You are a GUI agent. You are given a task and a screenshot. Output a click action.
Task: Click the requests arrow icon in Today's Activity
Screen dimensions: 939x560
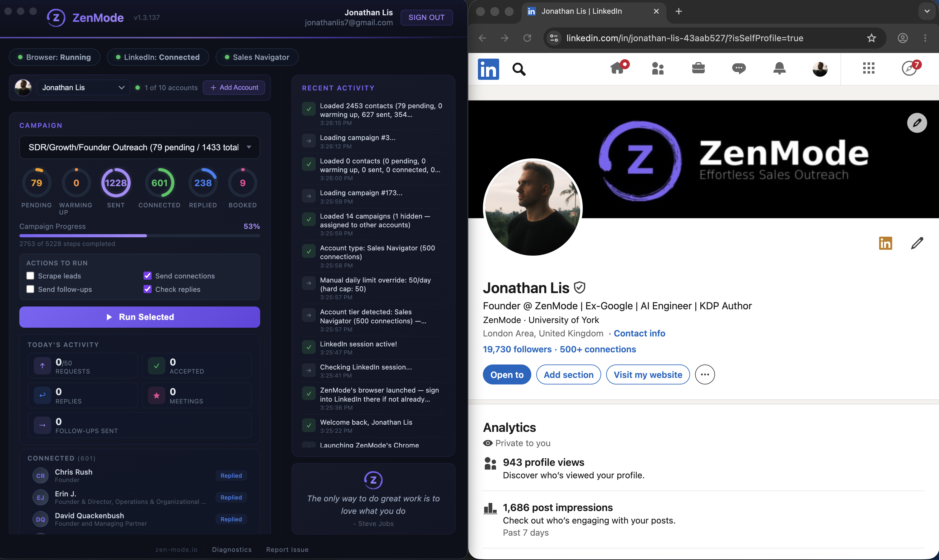(x=42, y=366)
